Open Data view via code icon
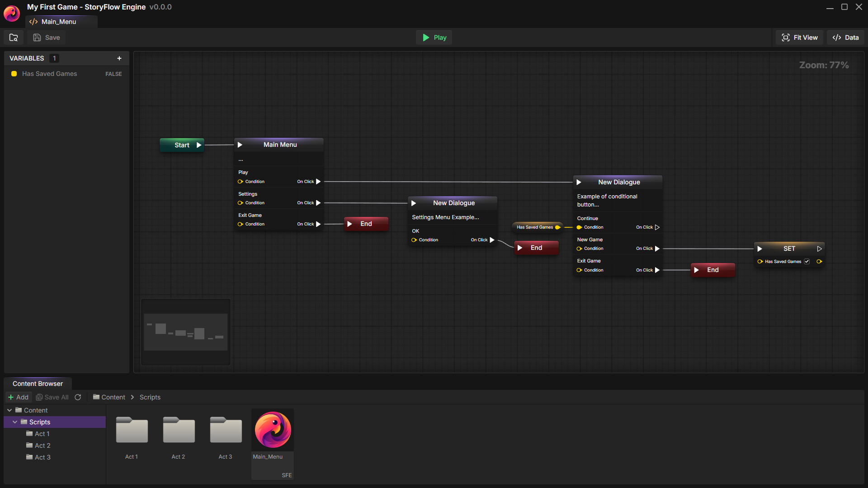The height and width of the screenshot is (488, 868). click(837, 38)
